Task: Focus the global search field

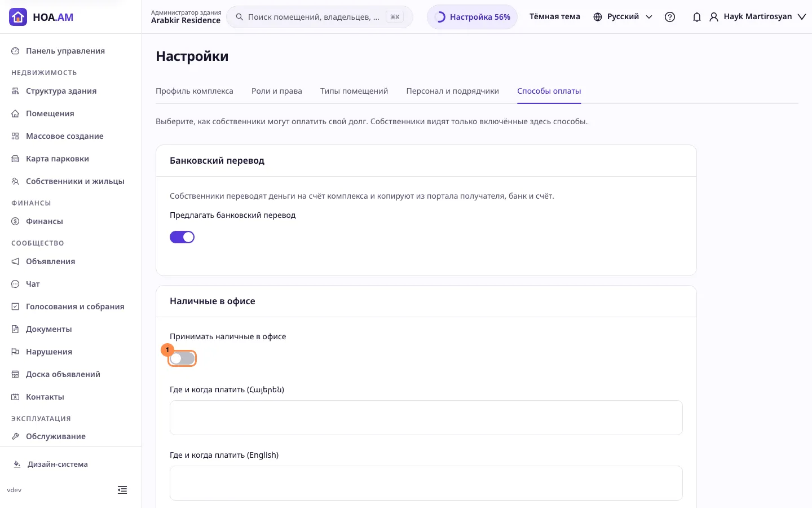Action: pos(320,17)
